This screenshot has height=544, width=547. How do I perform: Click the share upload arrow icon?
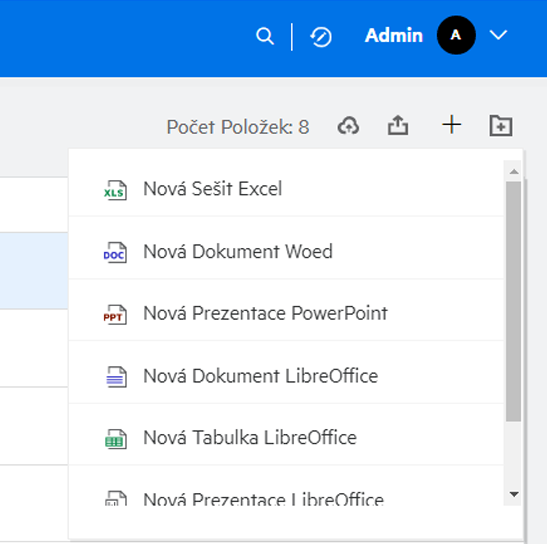[398, 125]
